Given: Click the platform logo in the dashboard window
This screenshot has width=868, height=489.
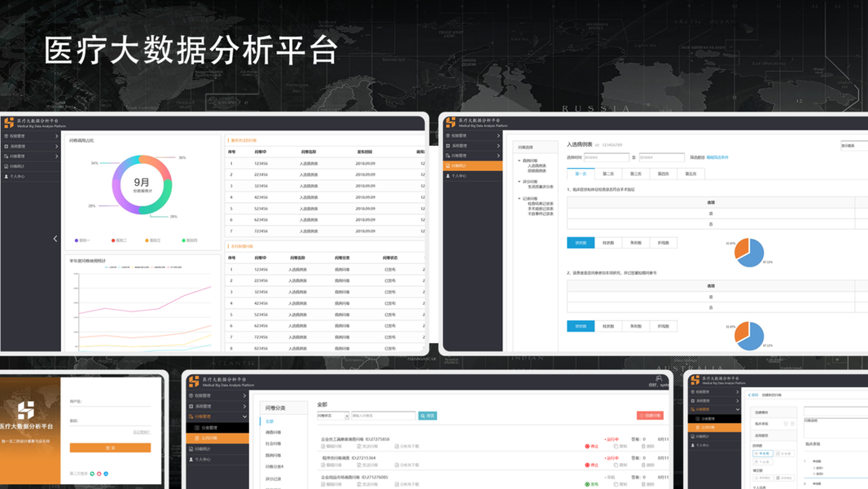Looking at the screenshot, I should 9,122.
